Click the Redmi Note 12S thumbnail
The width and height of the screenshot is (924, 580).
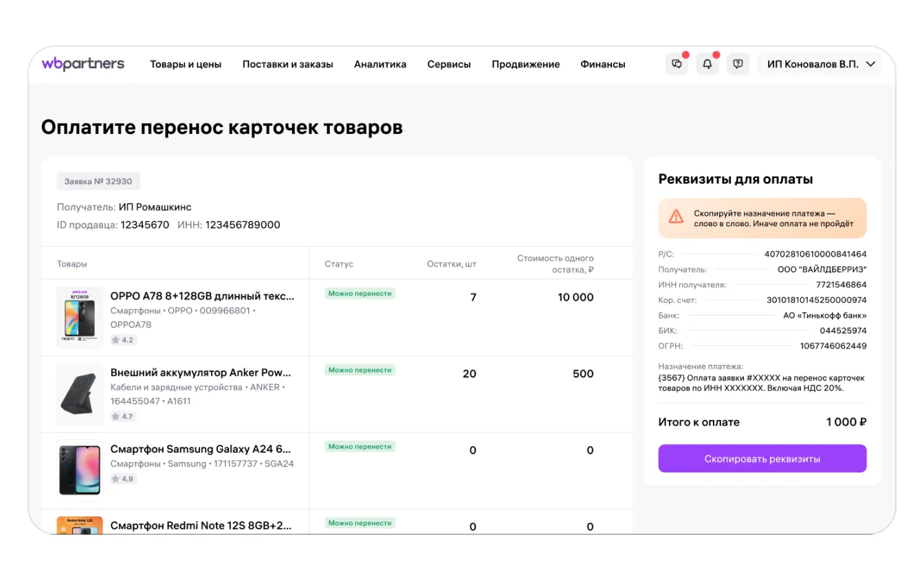point(80,525)
